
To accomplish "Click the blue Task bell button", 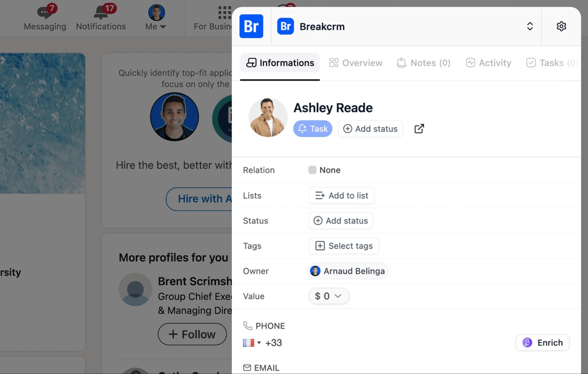I will tap(312, 129).
